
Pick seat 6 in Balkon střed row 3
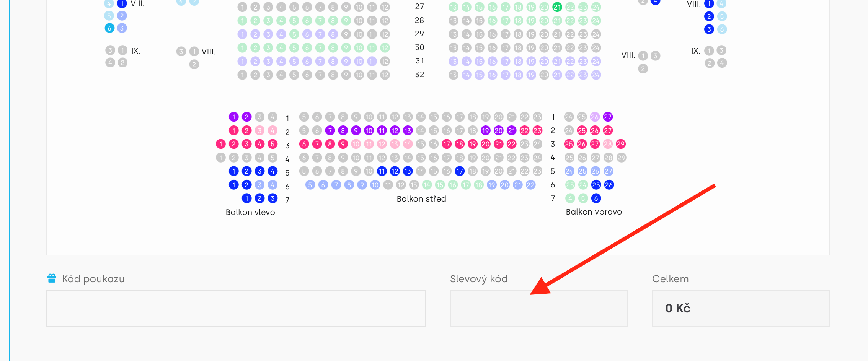(304, 144)
